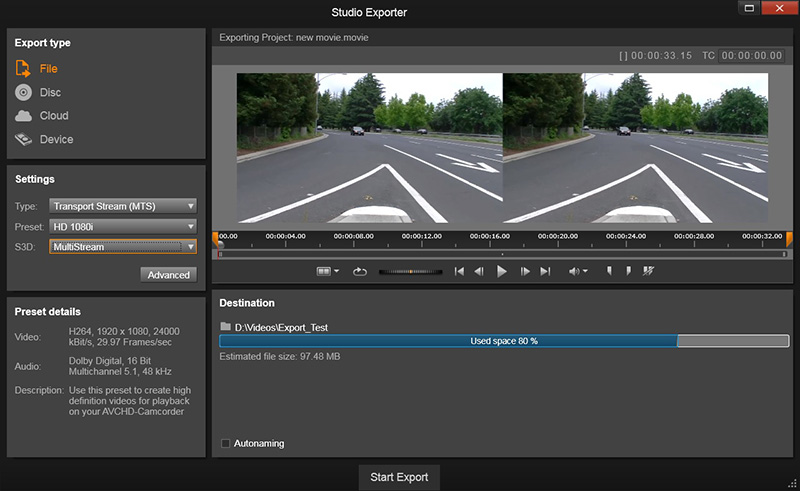The image size is (800, 491).
Task: Open the preview view mode dropdown
Action: click(327, 271)
